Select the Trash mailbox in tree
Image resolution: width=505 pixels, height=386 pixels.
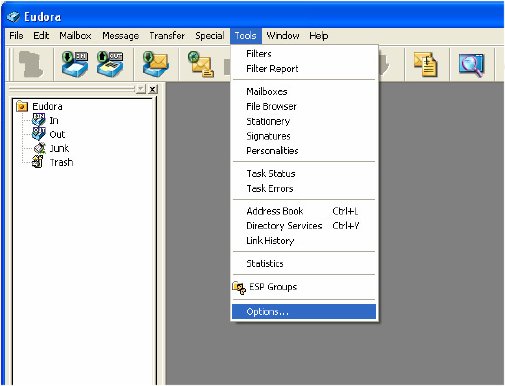61,162
